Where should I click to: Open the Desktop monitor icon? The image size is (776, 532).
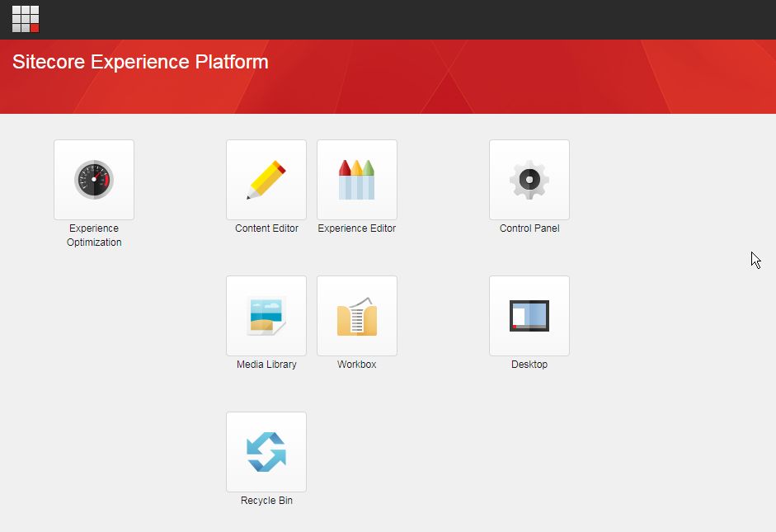pyautogui.click(x=529, y=316)
